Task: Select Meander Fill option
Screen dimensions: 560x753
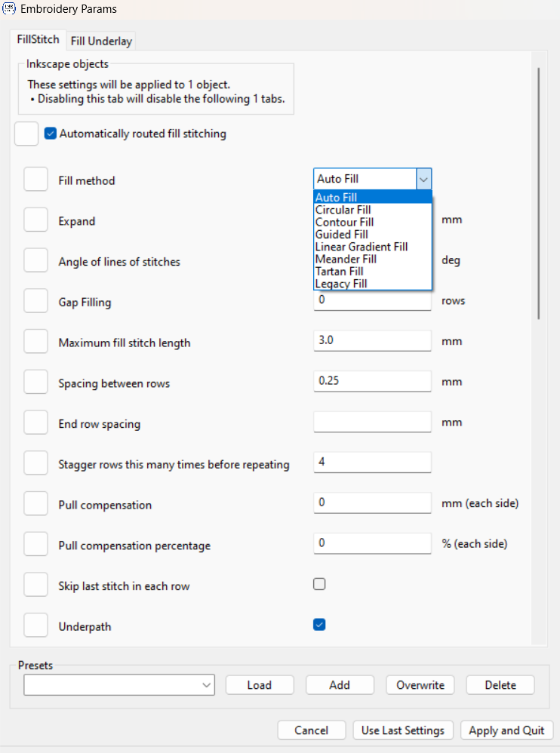Action: (x=373, y=260)
